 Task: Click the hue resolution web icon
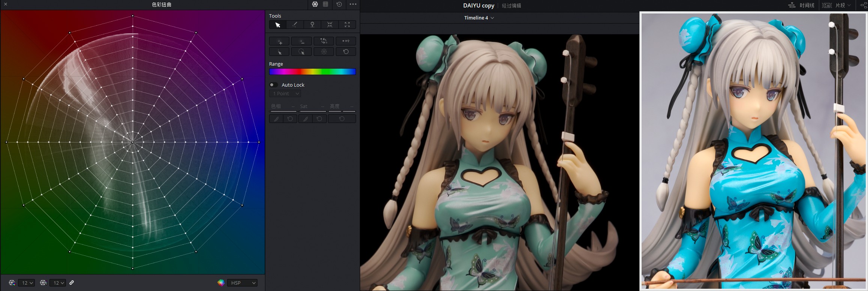click(12, 283)
